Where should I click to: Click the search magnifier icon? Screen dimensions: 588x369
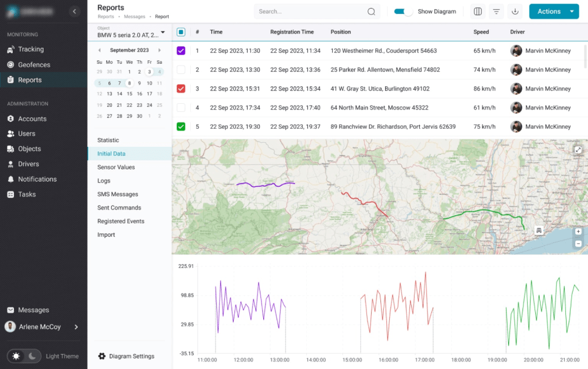(371, 12)
